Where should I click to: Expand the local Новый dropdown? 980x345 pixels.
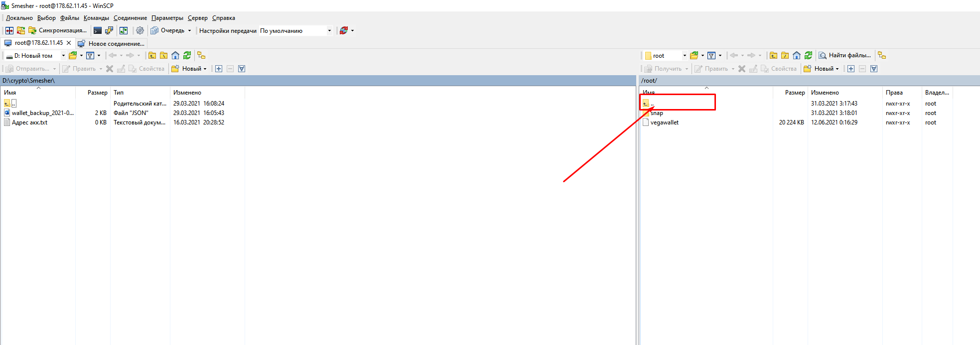click(205, 69)
